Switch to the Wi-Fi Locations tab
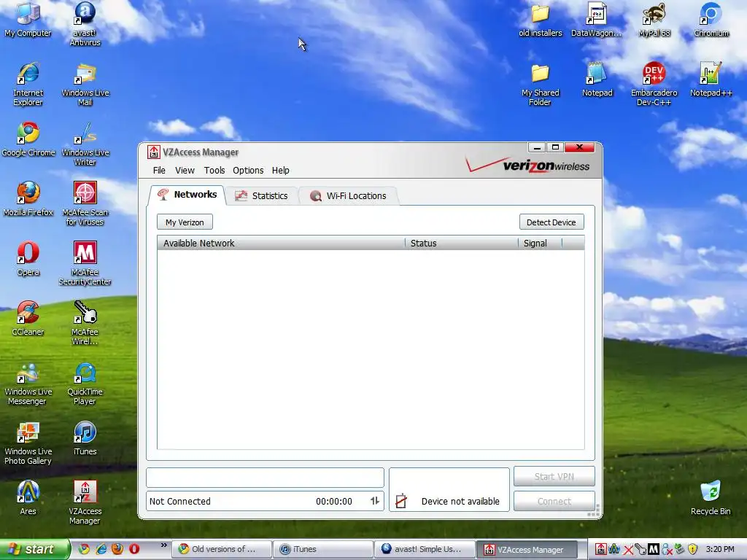Image resolution: width=747 pixels, height=560 pixels. (x=348, y=195)
